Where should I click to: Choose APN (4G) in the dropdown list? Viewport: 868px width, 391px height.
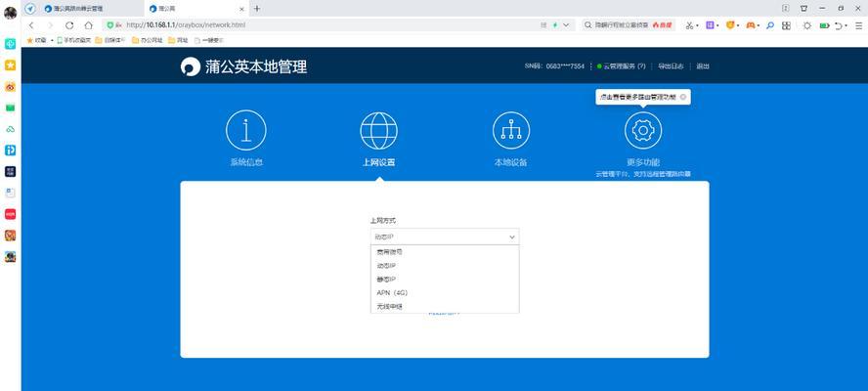445,292
